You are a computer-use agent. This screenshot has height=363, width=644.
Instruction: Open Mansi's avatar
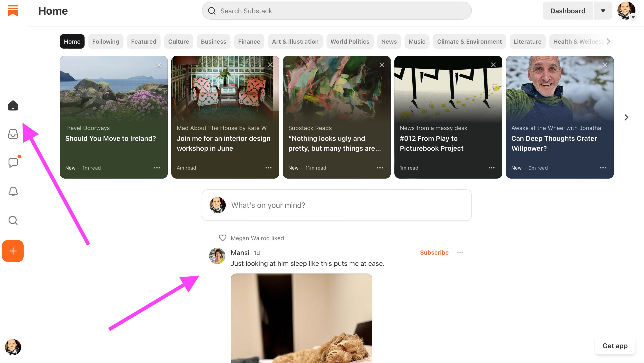pos(217,256)
